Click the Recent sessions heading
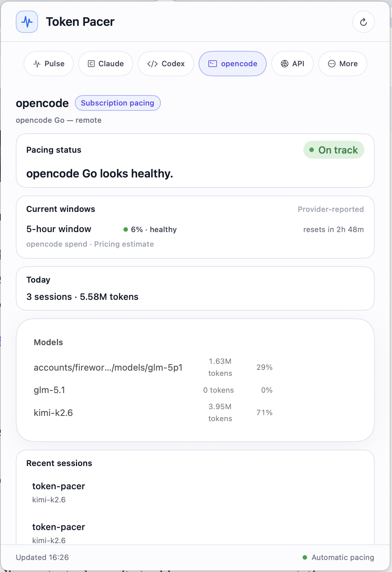The height and width of the screenshot is (572, 392). pos(59,463)
